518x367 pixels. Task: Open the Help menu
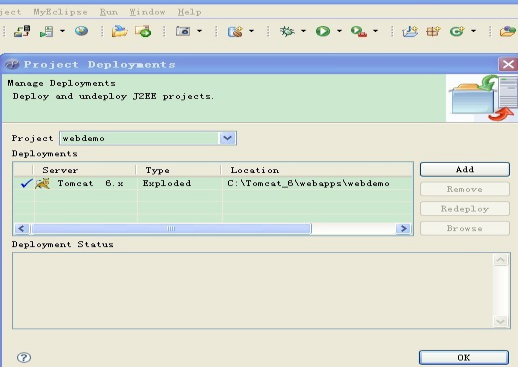tap(189, 12)
